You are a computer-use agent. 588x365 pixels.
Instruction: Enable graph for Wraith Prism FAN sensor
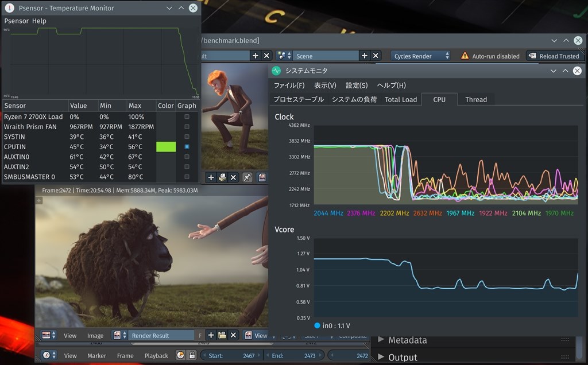coord(187,127)
